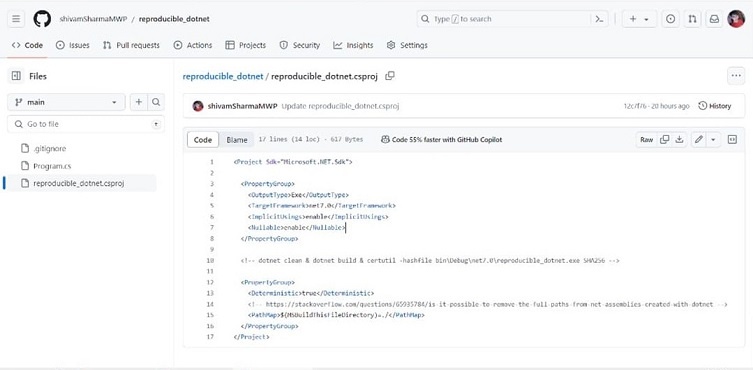
Task: Select code line number 10
Action: [x=210, y=260]
